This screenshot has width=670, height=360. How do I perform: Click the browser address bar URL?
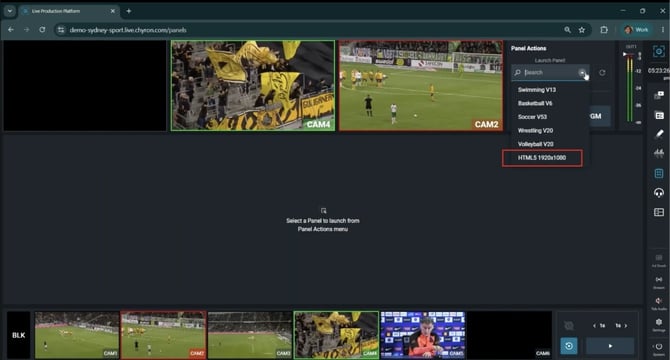(x=128, y=30)
